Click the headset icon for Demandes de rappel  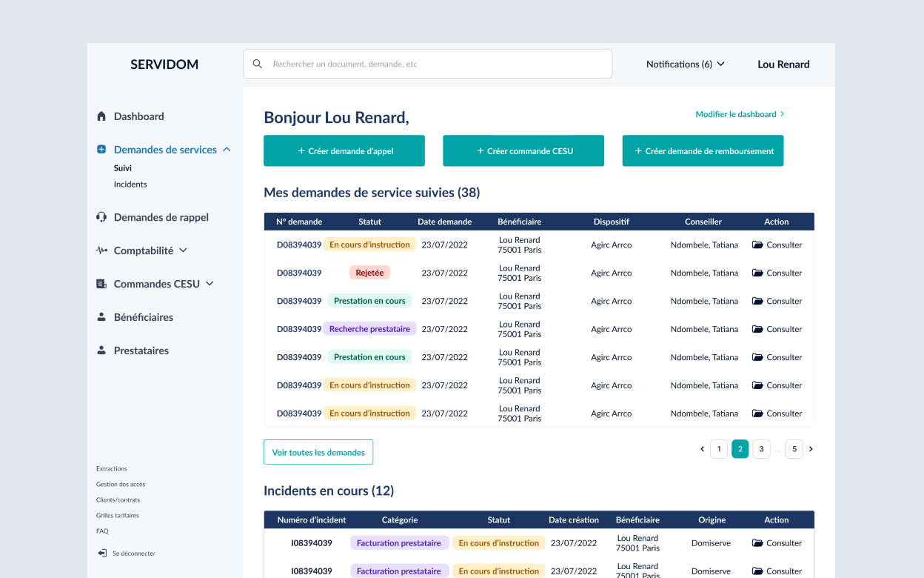[101, 217]
